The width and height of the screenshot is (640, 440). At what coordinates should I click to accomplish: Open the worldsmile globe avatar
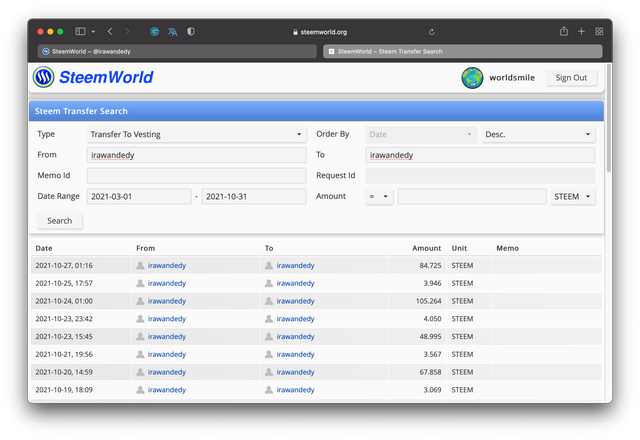[x=472, y=78]
